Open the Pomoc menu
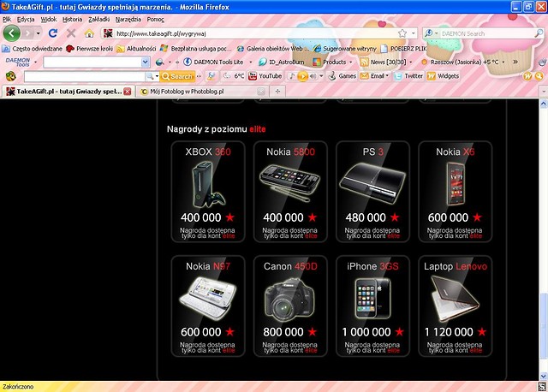The height and width of the screenshot is (392, 548). click(155, 20)
